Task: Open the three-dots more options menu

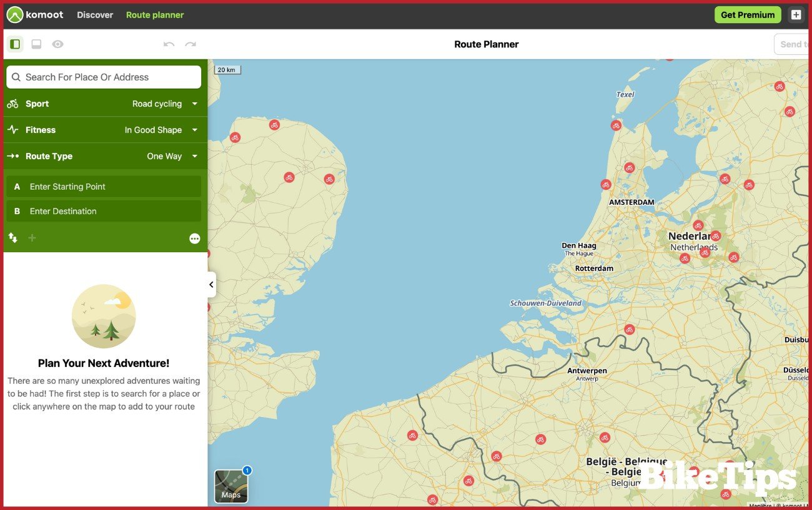Action: pos(195,238)
